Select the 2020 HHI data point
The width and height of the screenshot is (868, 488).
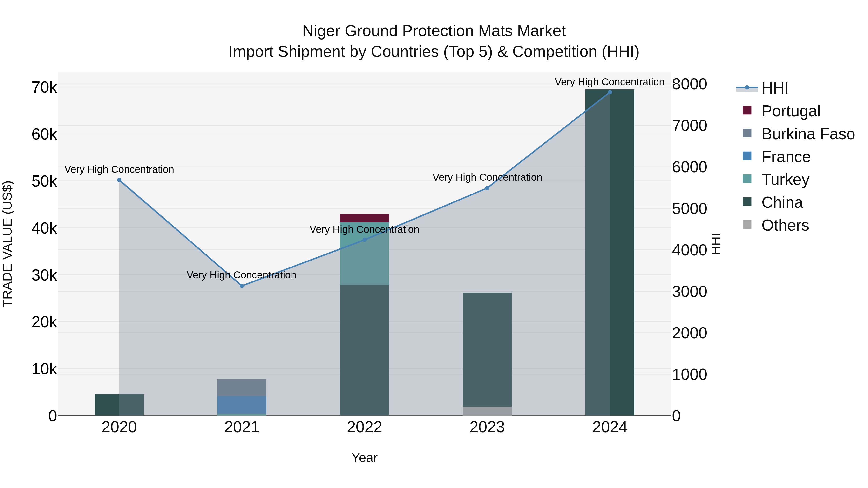coord(119,180)
